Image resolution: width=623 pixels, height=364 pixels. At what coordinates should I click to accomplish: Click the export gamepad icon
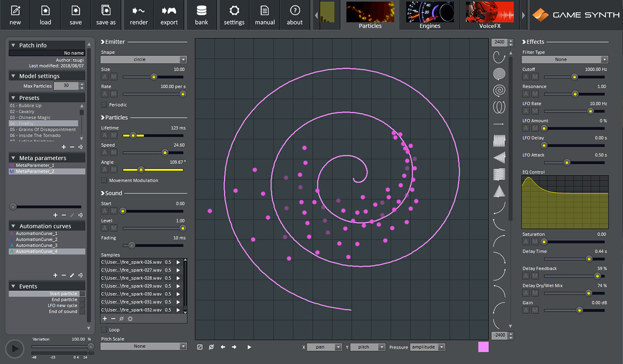tap(169, 11)
